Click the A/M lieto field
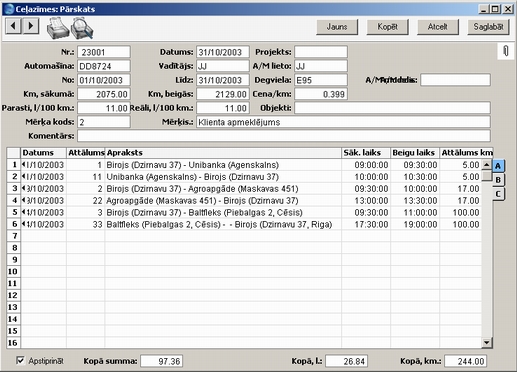Image resolution: width=517 pixels, height=372 pixels. [321, 66]
